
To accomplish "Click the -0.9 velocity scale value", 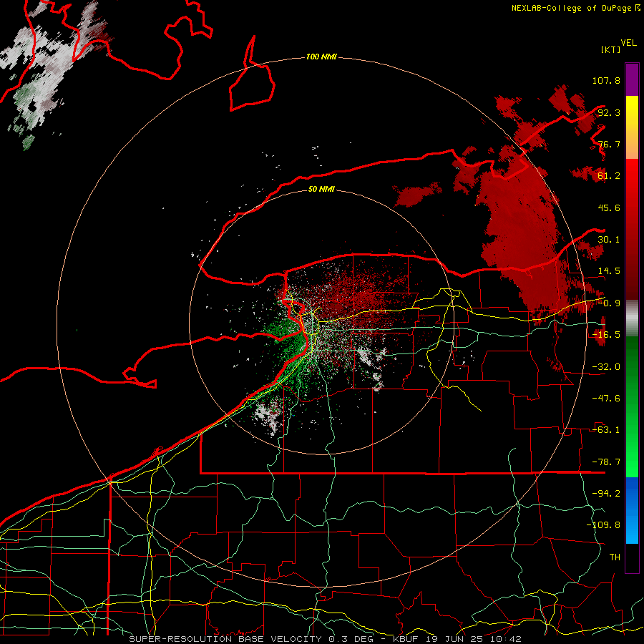I will point(609,303).
